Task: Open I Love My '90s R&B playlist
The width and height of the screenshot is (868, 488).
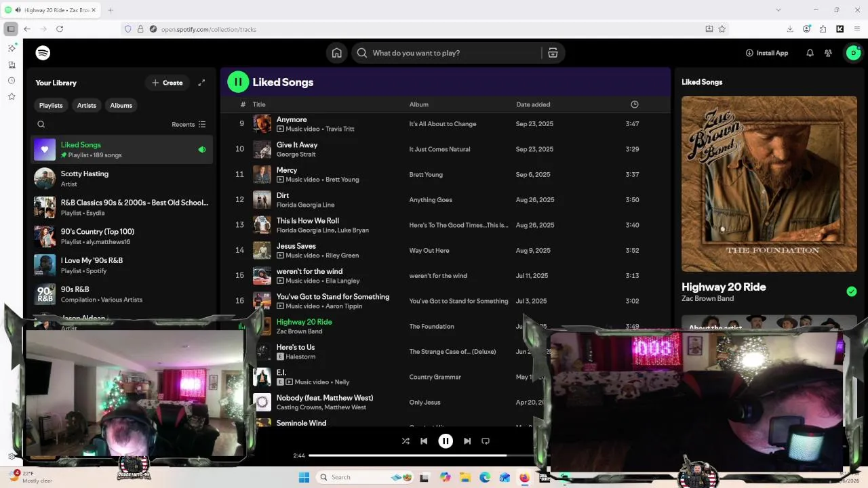Action: [x=121, y=265]
